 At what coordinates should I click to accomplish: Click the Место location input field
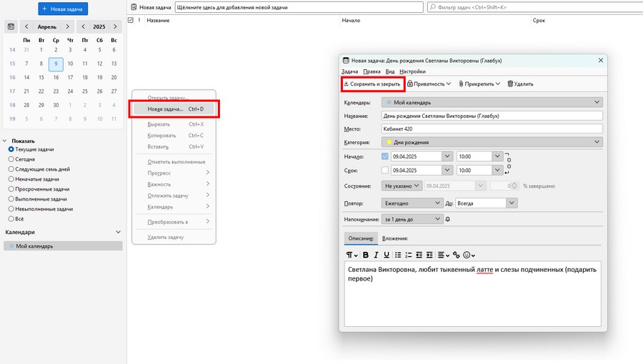pyautogui.click(x=492, y=129)
